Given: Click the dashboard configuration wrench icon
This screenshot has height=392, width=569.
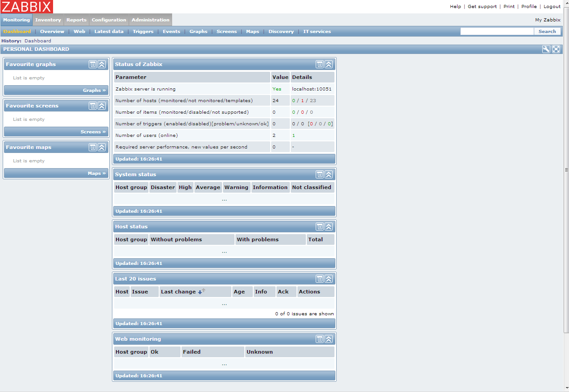Looking at the screenshot, I should (x=546, y=49).
